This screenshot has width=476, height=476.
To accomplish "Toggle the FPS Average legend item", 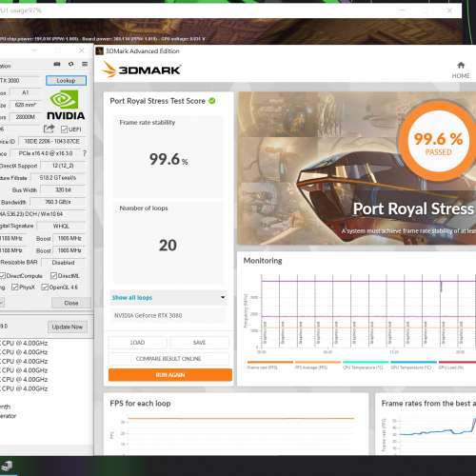I will pos(318,365).
